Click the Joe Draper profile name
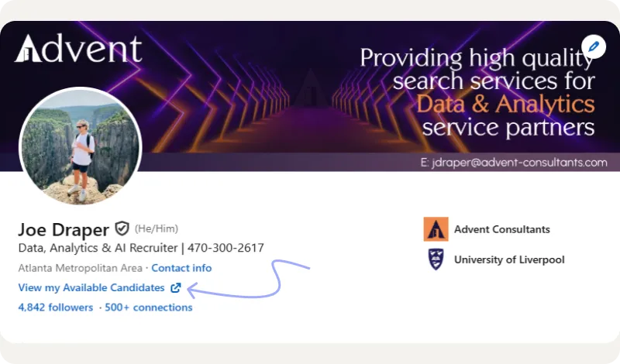 (x=64, y=229)
